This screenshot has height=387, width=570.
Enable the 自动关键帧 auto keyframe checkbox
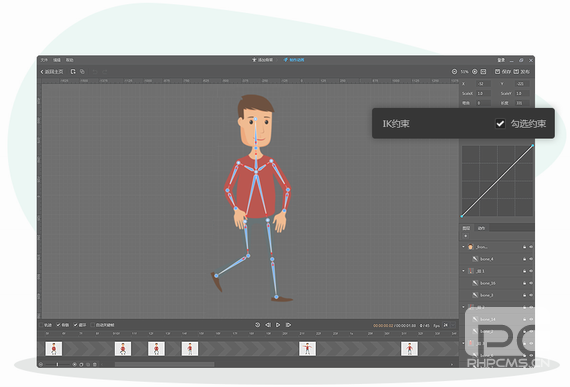[93, 325]
